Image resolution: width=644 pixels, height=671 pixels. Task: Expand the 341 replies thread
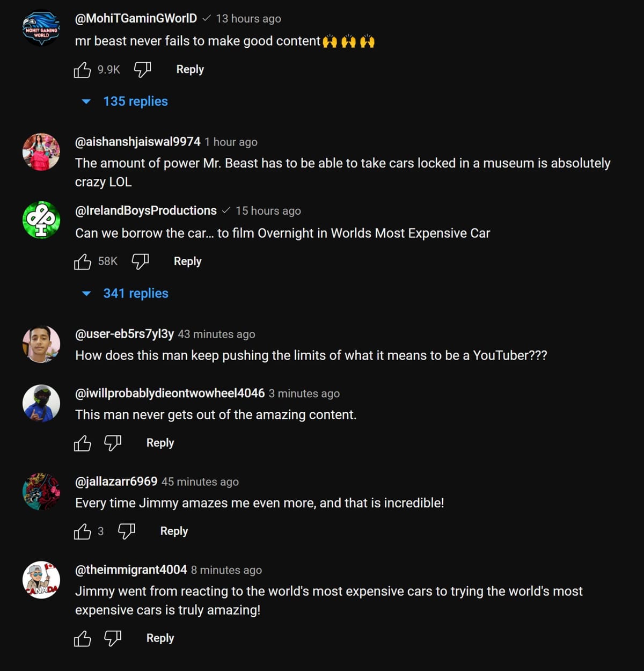point(135,294)
